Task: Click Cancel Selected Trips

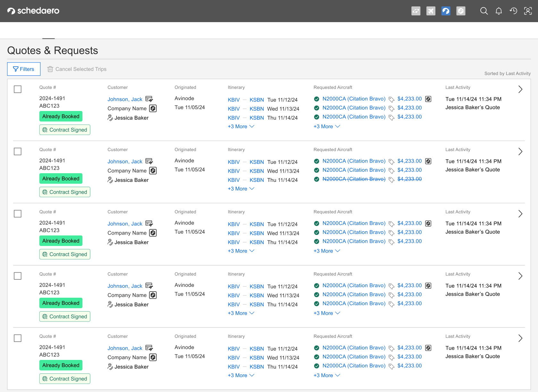Action: click(77, 69)
